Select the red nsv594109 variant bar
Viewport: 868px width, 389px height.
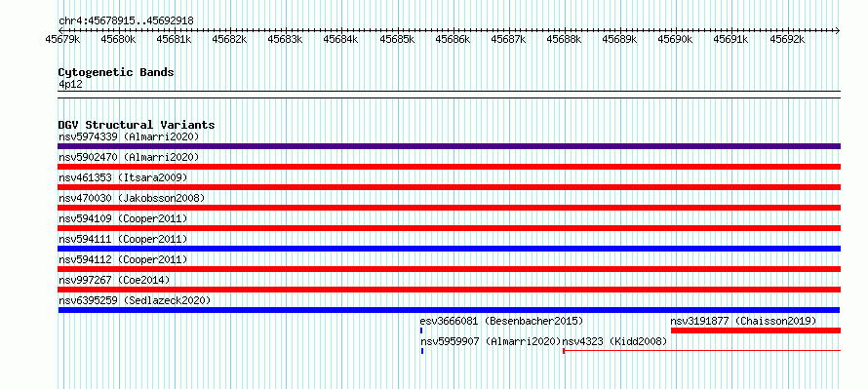(x=449, y=228)
